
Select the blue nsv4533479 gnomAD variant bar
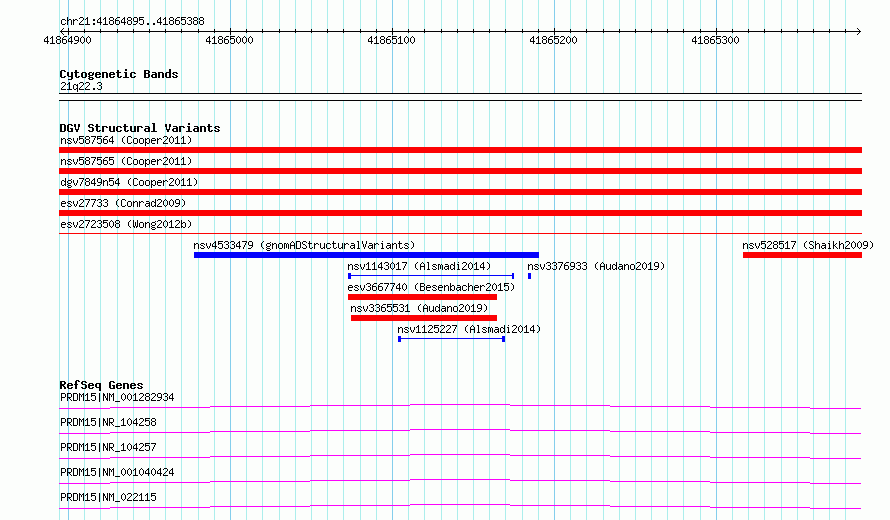pos(366,255)
